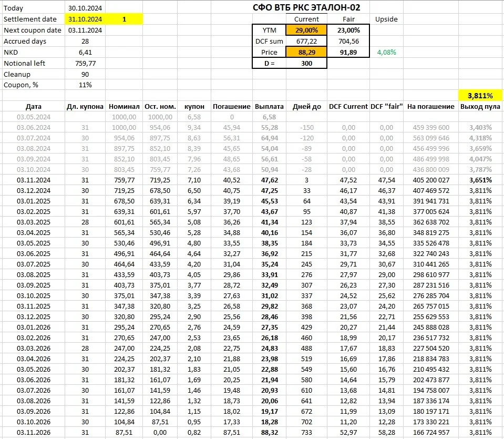
Task: Click the final payout value 88,32
Action: tap(270, 432)
